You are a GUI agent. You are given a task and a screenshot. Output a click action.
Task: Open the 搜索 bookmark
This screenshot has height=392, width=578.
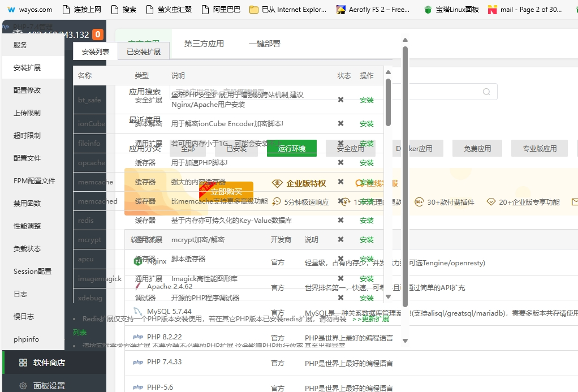123,10
